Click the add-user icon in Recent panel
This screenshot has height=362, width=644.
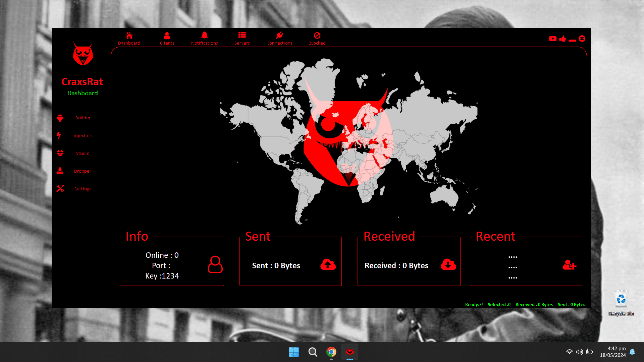pos(569,266)
